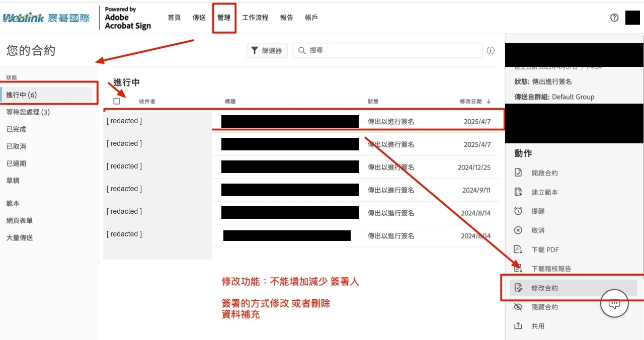Click the Weblink 展碁國際 logo

point(46,18)
